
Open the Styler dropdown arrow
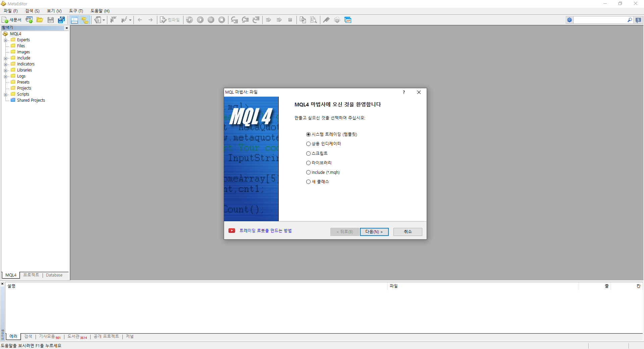(104, 20)
